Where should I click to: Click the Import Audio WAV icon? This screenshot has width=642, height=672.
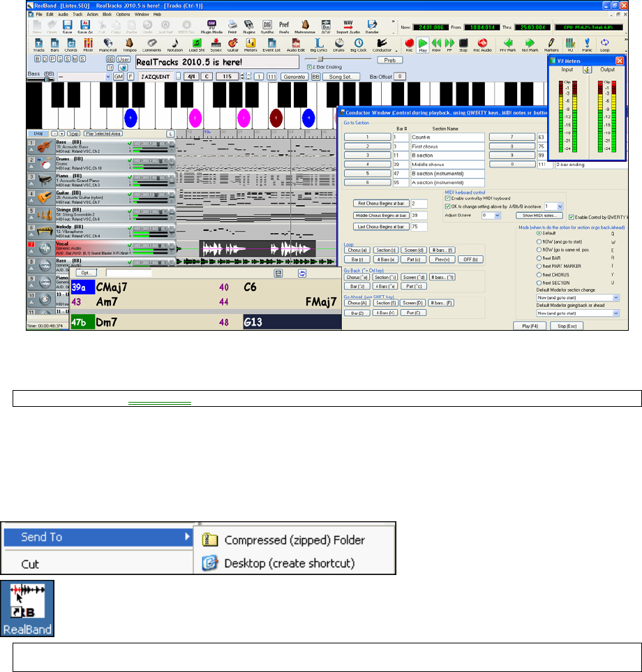coord(348,27)
